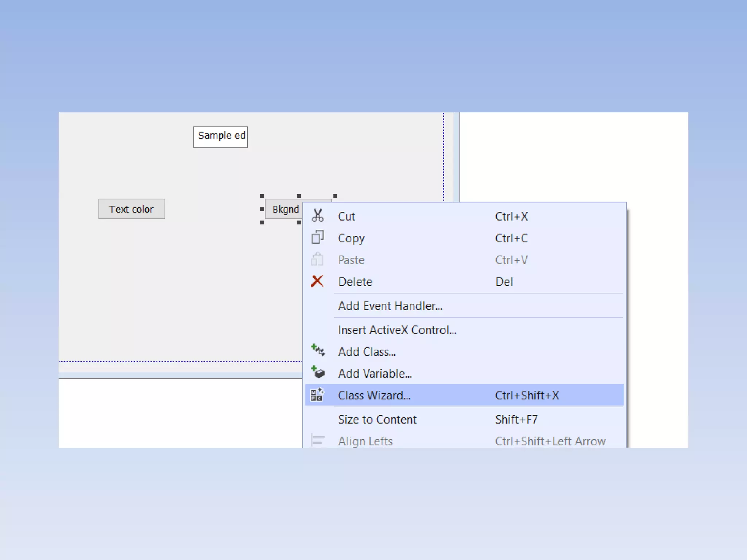Choose Delete in the context menu

click(x=355, y=282)
